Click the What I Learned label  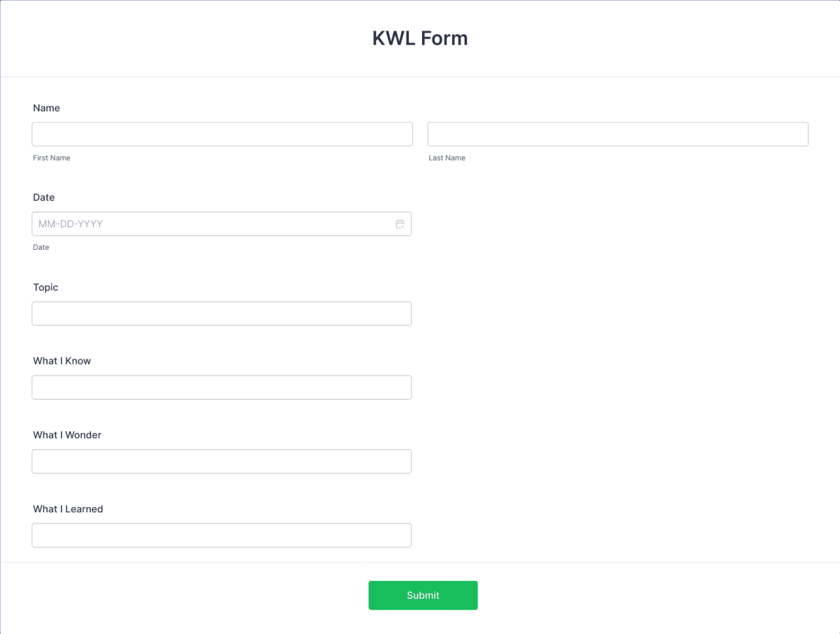pyautogui.click(x=67, y=509)
